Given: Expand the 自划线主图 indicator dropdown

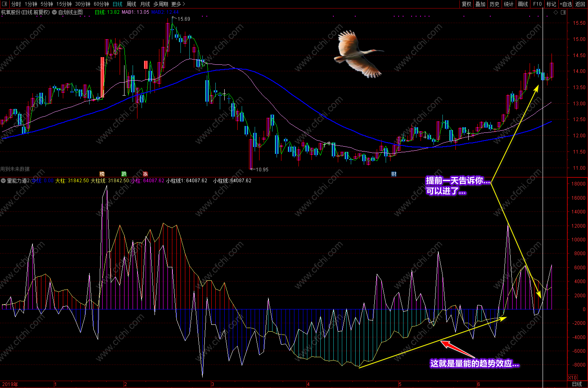Looking at the screenshot, I should click(x=54, y=12).
